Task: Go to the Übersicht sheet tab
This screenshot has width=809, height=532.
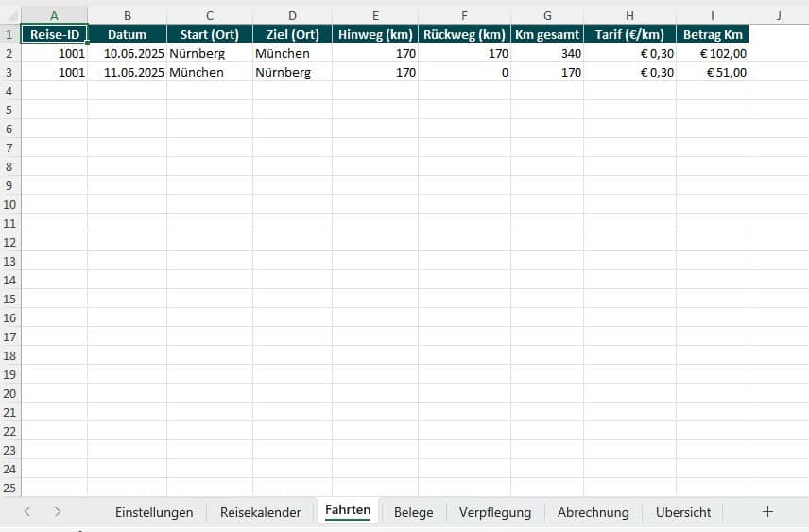Action: (682, 512)
